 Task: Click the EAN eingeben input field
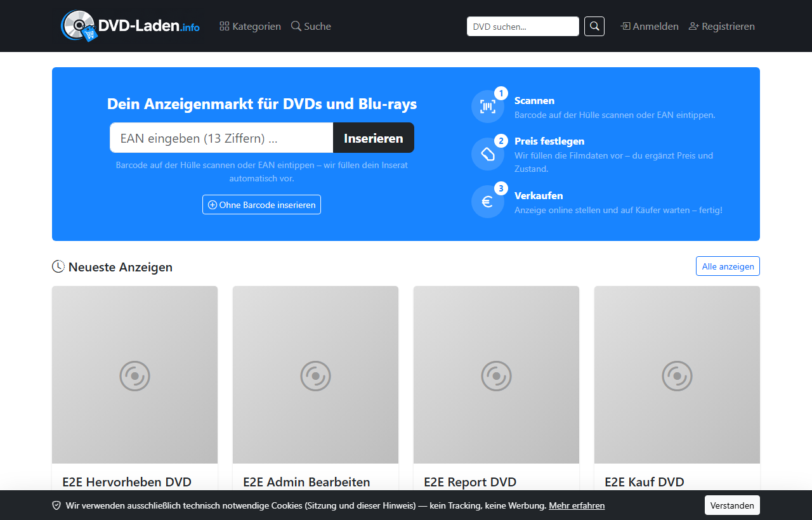pos(221,138)
